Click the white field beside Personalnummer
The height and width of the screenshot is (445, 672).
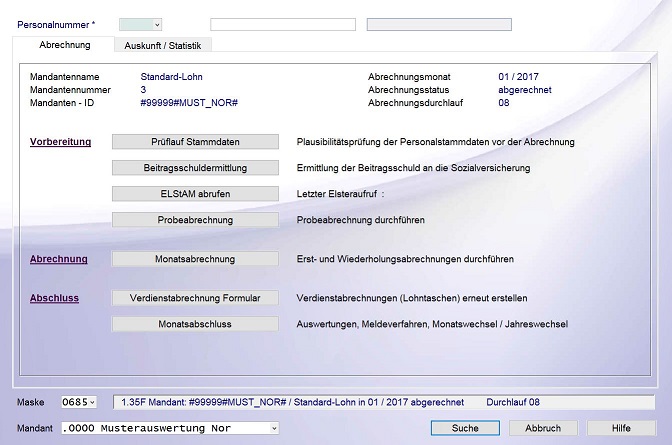[x=283, y=24]
